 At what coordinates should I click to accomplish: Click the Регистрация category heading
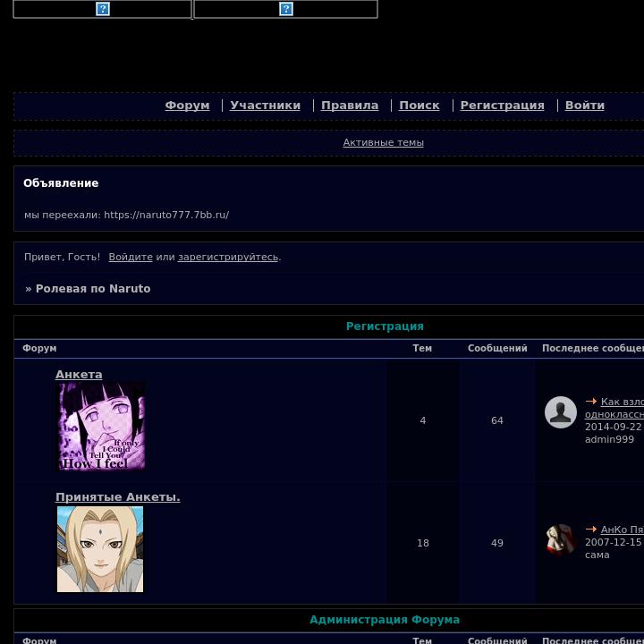pos(385,326)
